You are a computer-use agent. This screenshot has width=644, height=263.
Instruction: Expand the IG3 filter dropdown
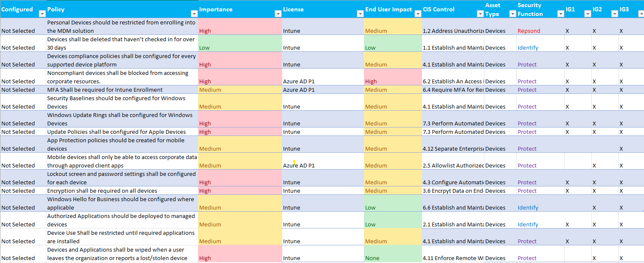point(640,13)
